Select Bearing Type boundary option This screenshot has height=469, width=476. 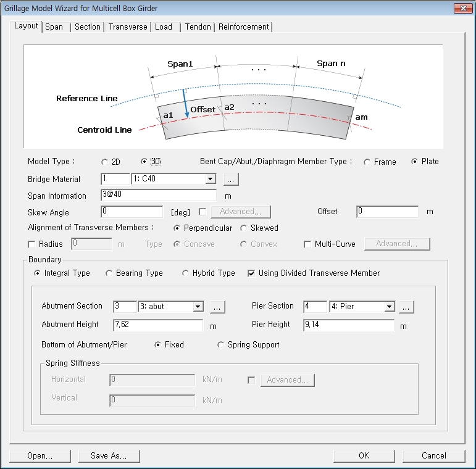(x=109, y=273)
